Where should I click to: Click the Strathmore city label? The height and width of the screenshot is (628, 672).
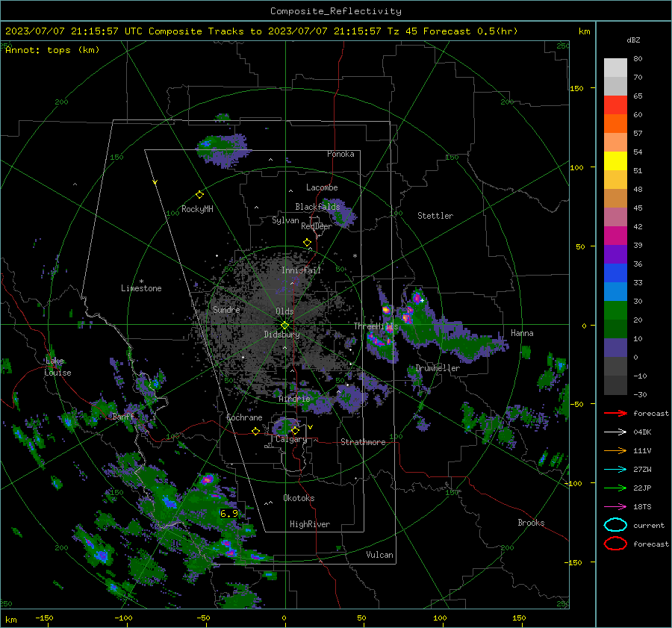364,442
